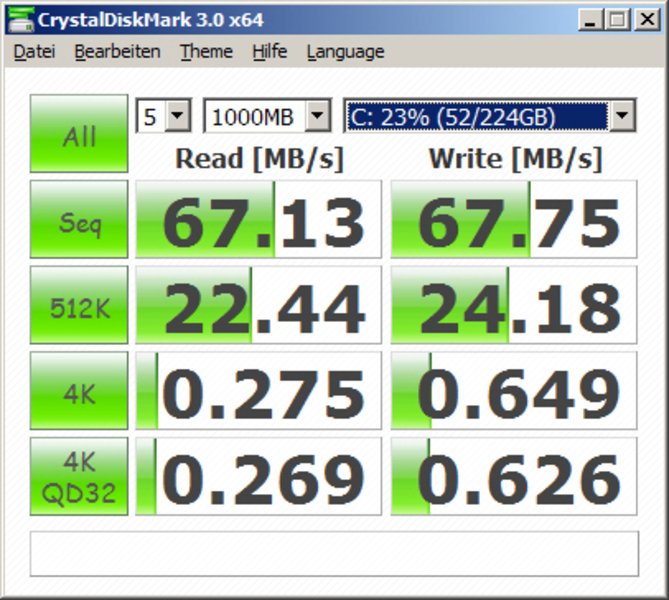Start the Seq benchmark test
669x600 pixels.
79,219
